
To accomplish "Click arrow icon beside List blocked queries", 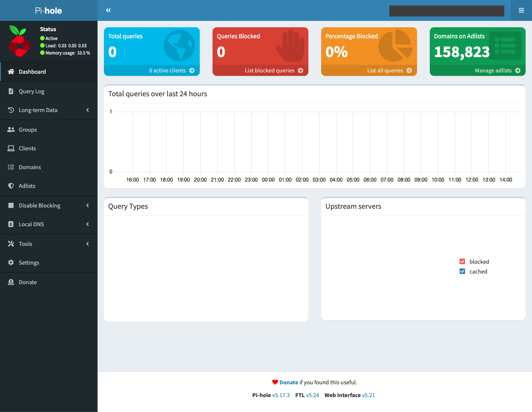I will [301, 71].
